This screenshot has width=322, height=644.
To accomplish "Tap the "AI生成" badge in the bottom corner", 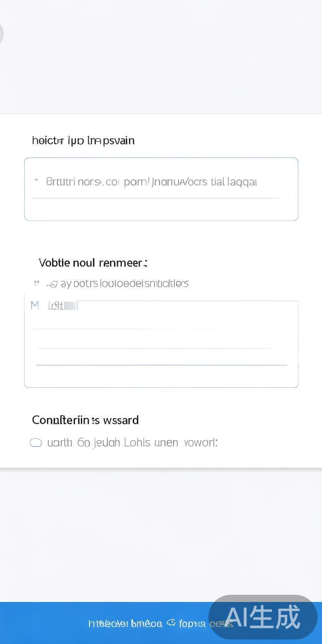I will click(x=263, y=617).
